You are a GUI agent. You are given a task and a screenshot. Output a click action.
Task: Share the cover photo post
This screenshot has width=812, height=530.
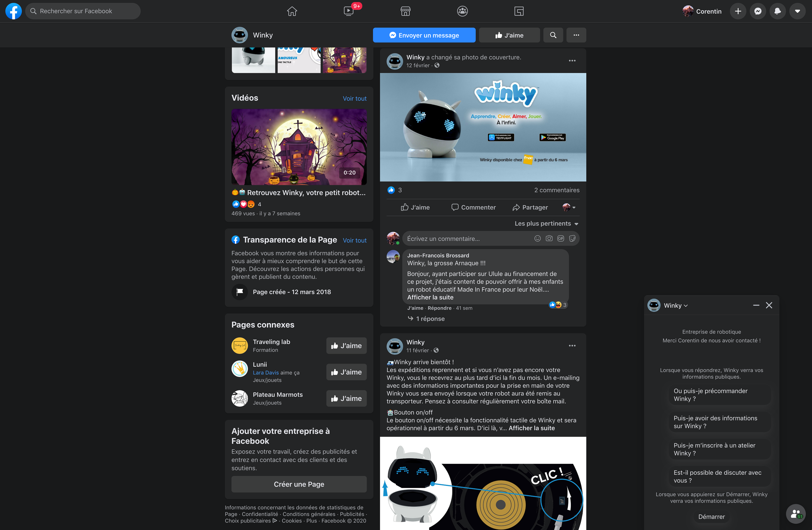click(x=530, y=207)
